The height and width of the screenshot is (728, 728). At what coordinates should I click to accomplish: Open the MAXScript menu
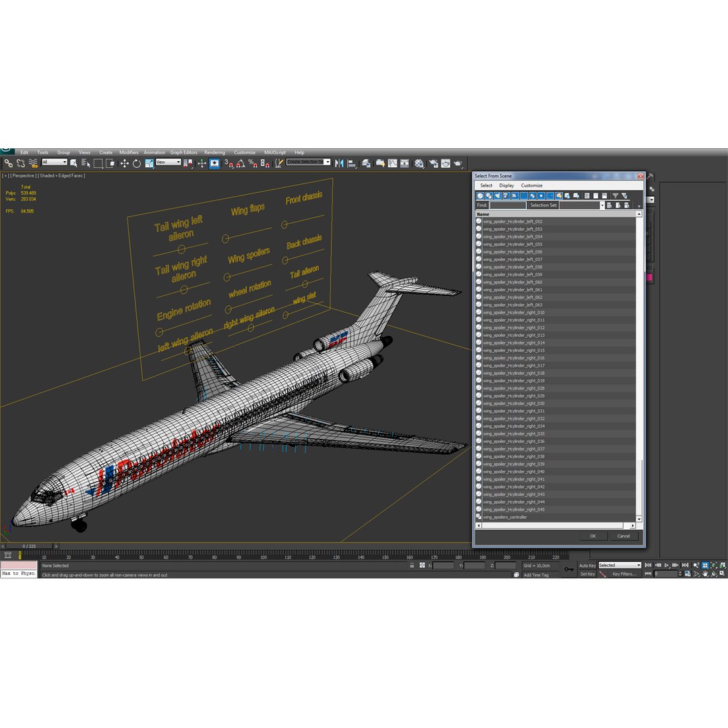[275, 152]
